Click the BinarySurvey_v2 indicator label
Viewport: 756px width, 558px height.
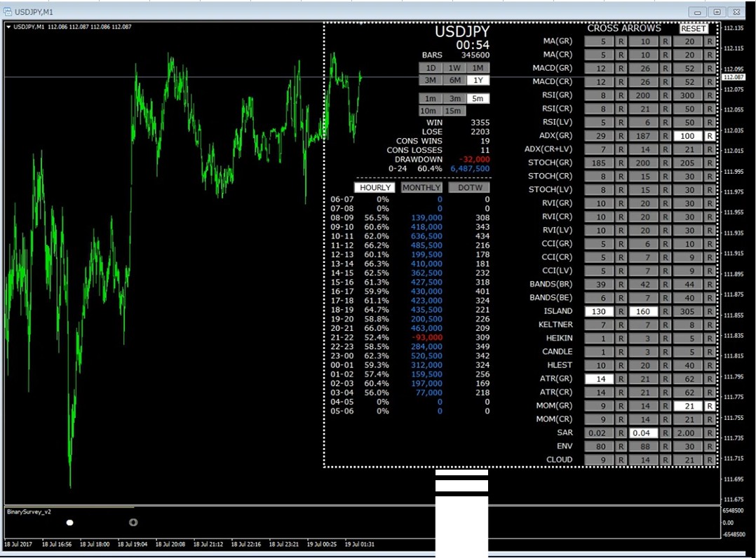coord(29,512)
